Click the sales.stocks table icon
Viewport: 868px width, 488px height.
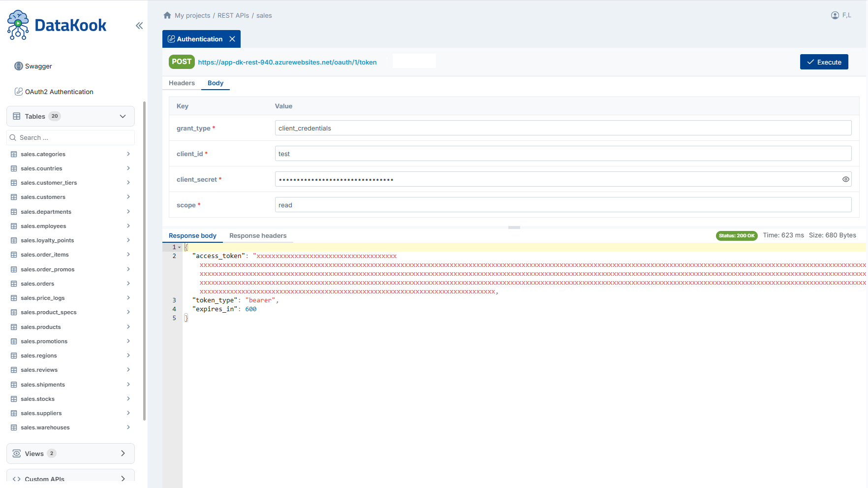[14, 399]
